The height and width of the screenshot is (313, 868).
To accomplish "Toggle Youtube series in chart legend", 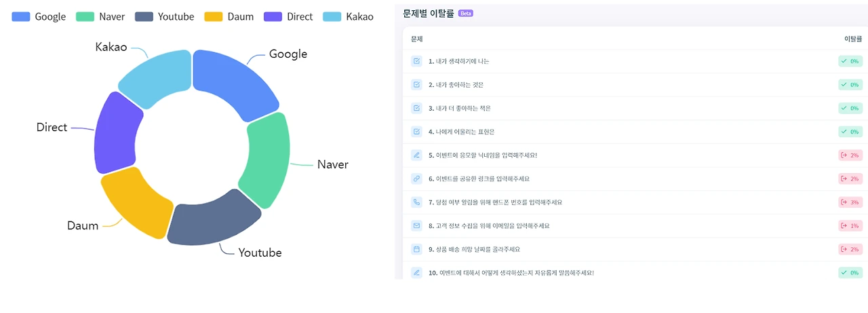I will [165, 16].
